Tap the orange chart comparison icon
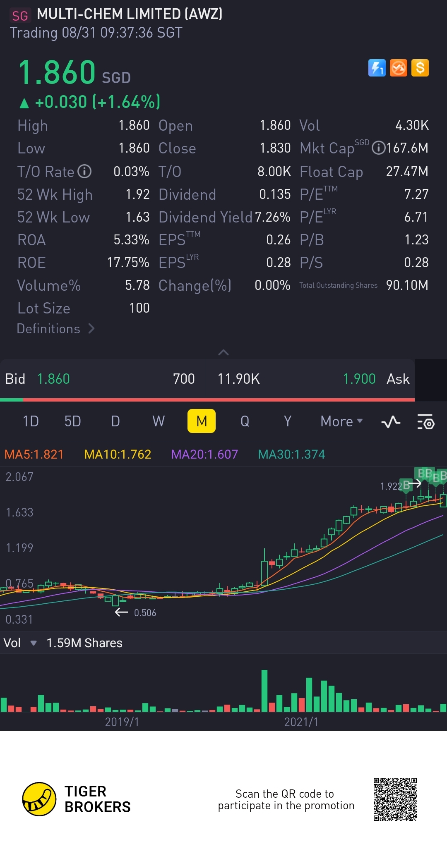The width and height of the screenshot is (447, 868). (399, 68)
